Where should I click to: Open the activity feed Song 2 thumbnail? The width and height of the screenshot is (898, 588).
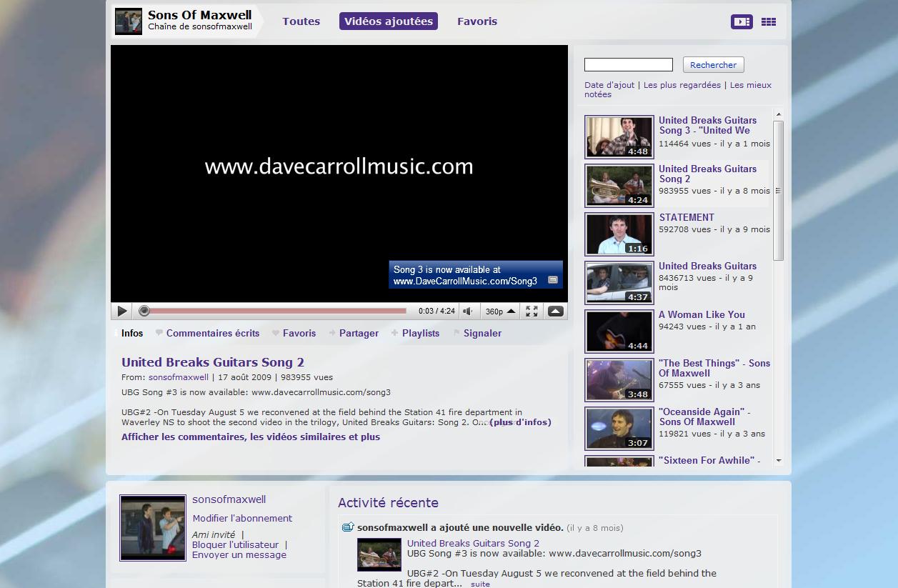tap(379, 554)
